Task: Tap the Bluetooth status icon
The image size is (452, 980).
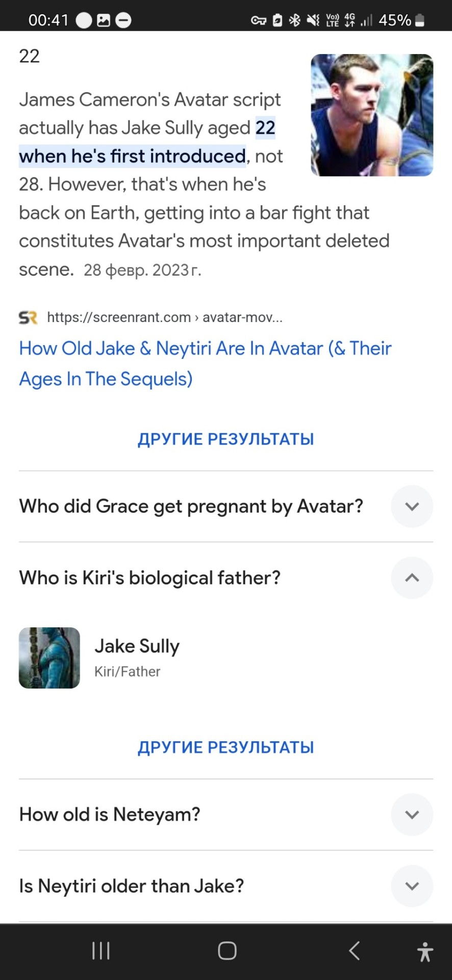Action: 294,20
